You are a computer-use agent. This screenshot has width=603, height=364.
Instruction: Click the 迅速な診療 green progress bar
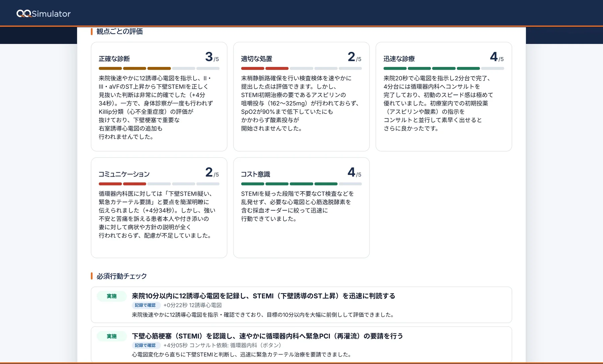coord(444,68)
